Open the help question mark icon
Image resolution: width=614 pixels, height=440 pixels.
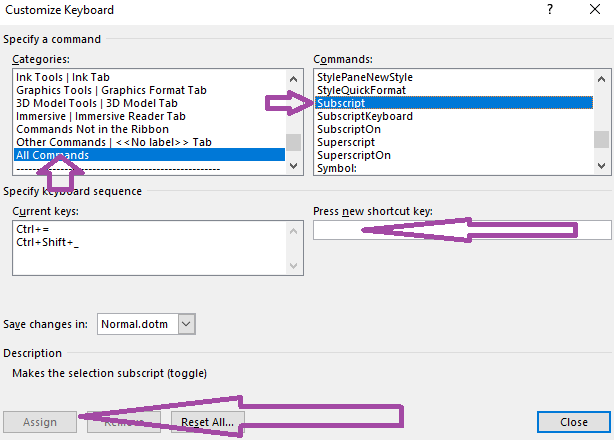[550, 9]
